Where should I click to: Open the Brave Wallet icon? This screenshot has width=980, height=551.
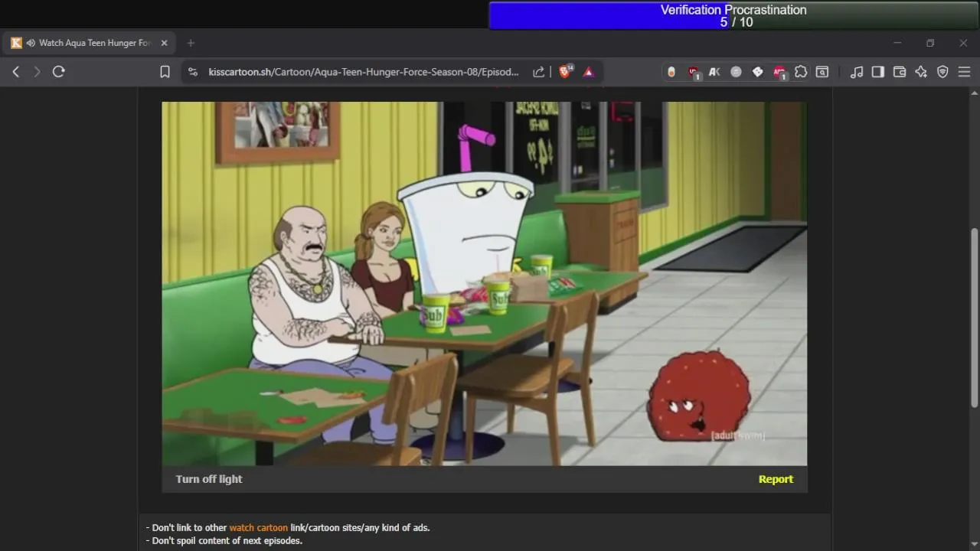(x=900, y=72)
